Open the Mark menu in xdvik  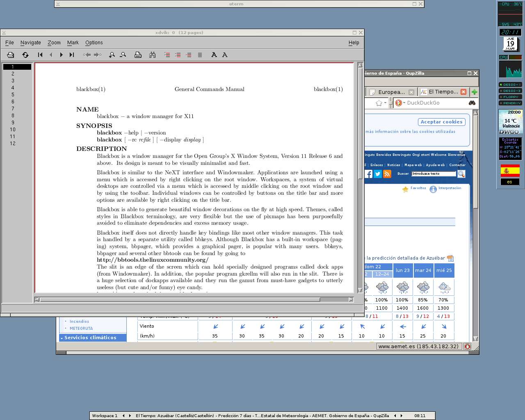pos(73,43)
